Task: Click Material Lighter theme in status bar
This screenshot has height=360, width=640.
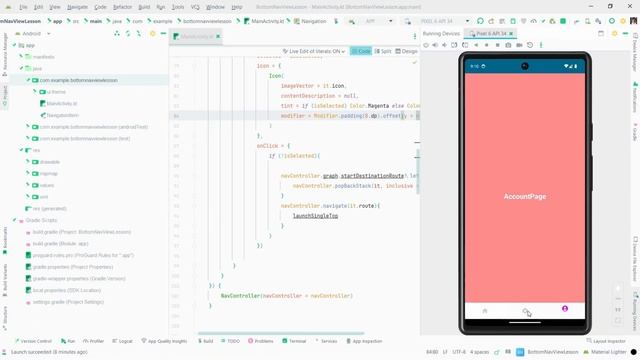Action: coord(605,352)
